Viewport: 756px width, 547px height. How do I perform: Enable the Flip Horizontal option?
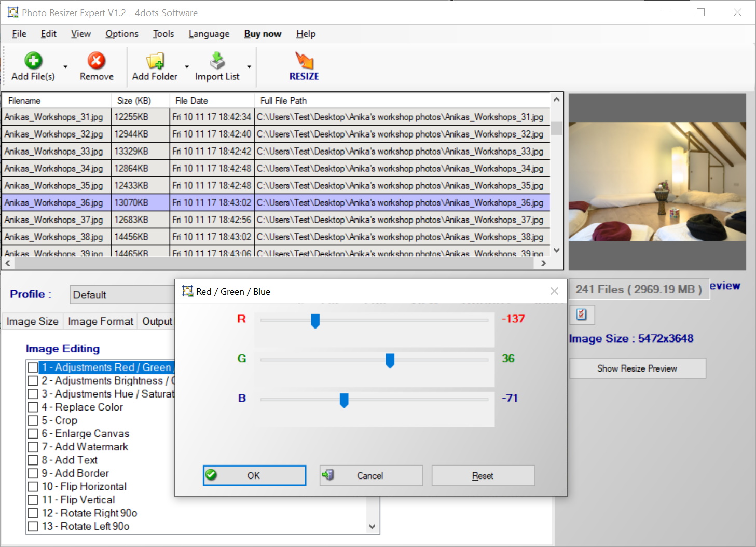(x=32, y=486)
